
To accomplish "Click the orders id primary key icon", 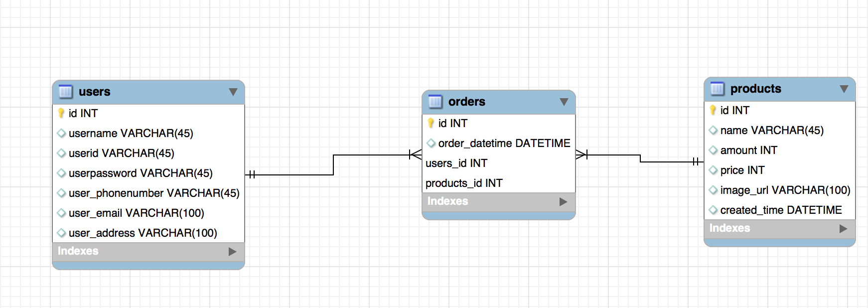I will [x=431, y=123].
